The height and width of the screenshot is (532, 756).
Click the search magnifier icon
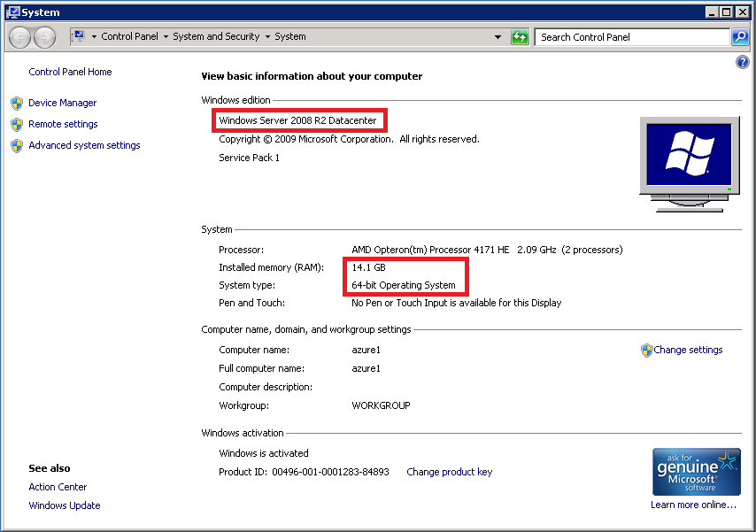pos(739,37)
